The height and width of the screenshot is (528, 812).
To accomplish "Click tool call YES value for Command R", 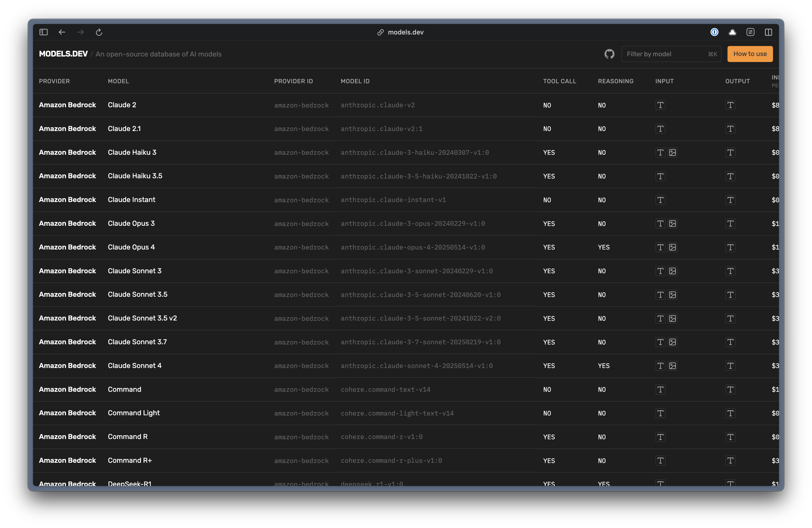I will [x=548, y=437].
